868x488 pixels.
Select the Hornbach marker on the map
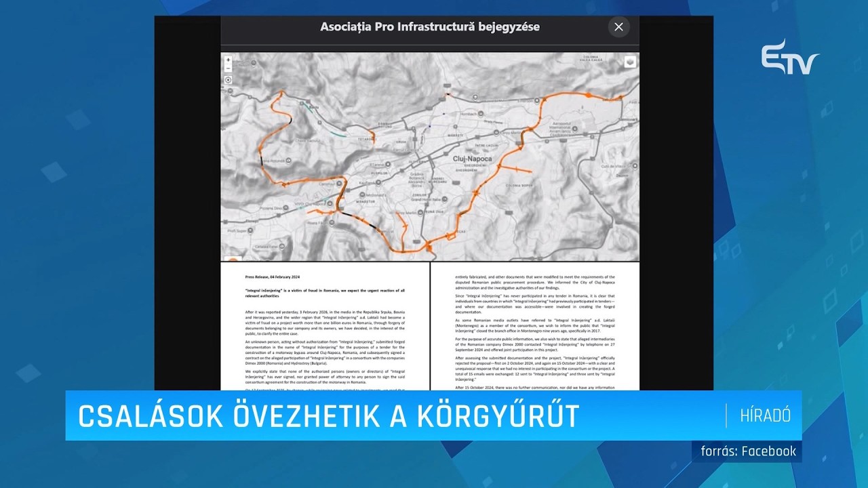pos(481,114)
